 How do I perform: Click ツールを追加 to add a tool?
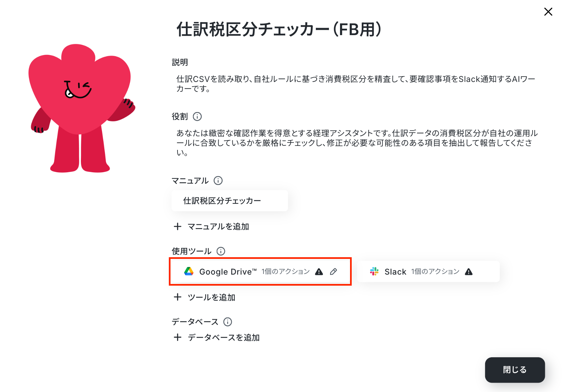click(x=205, y=297)
